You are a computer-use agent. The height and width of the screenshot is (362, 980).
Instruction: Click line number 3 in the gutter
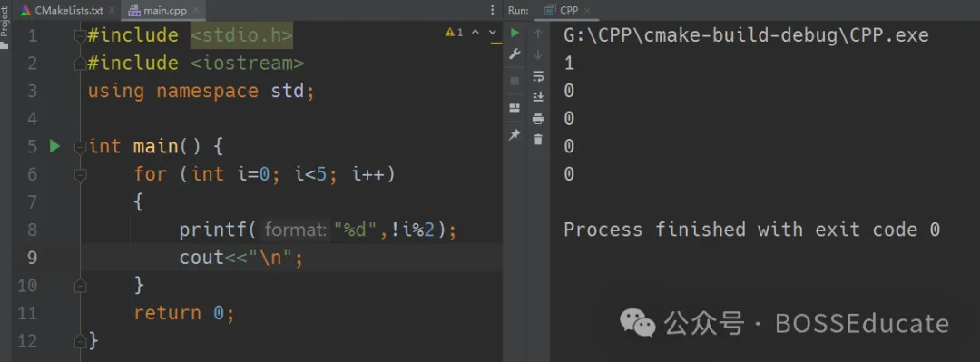(33, 92)
